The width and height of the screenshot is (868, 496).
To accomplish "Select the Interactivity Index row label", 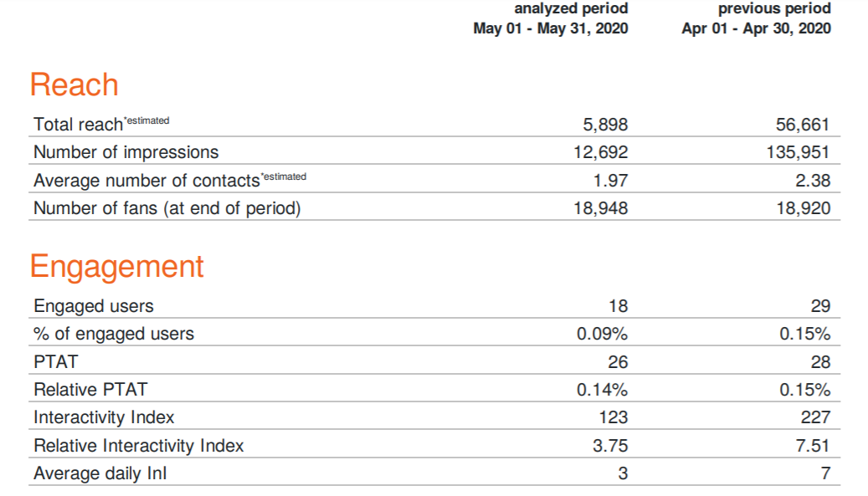I will click(104, 417).
